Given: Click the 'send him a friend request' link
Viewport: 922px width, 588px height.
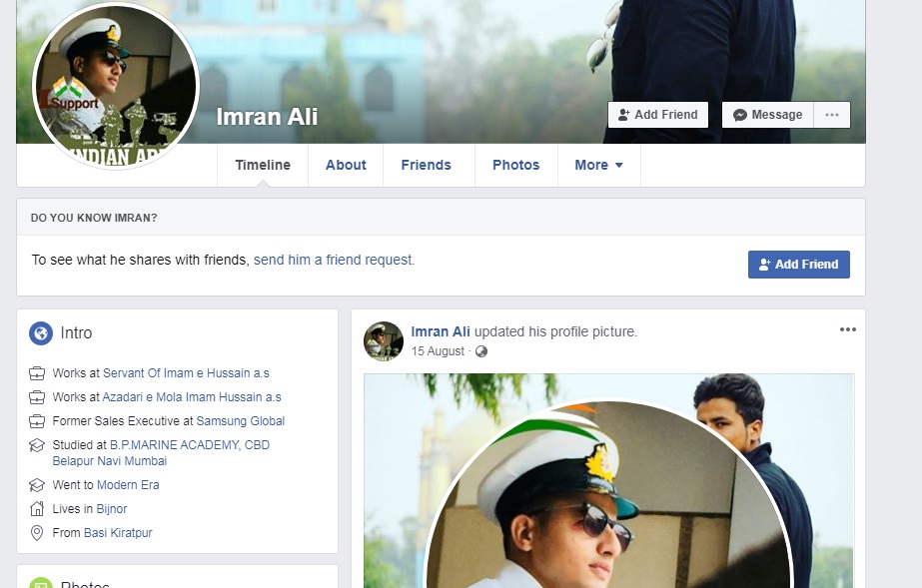Looking at the screenshot, I should pos(334,260).
